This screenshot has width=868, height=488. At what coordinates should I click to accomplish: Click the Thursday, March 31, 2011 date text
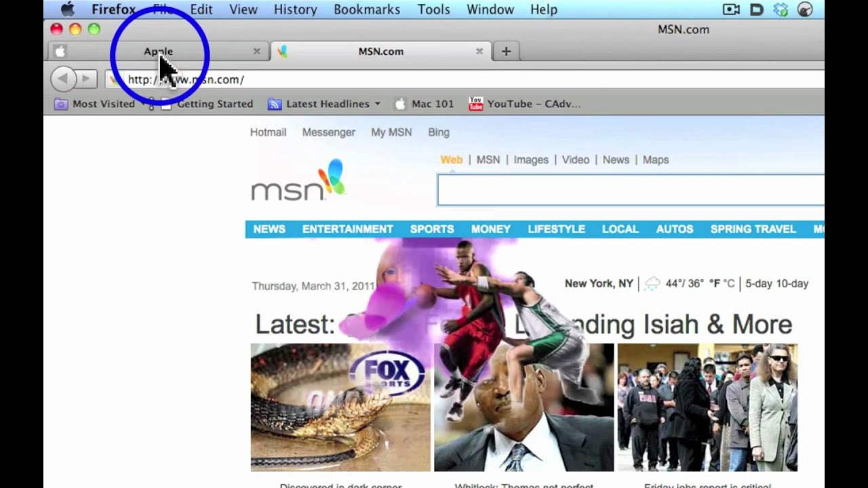click(313, 286)
